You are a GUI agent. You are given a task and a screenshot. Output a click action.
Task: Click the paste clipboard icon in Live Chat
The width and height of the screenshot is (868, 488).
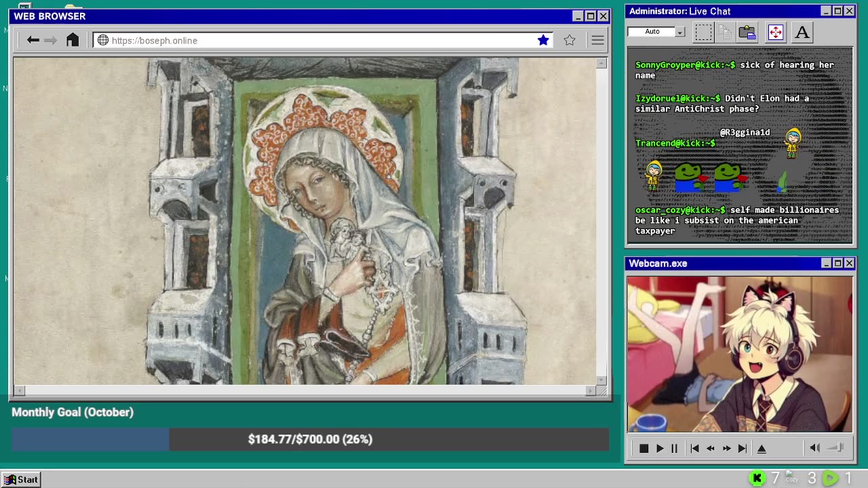747,32
